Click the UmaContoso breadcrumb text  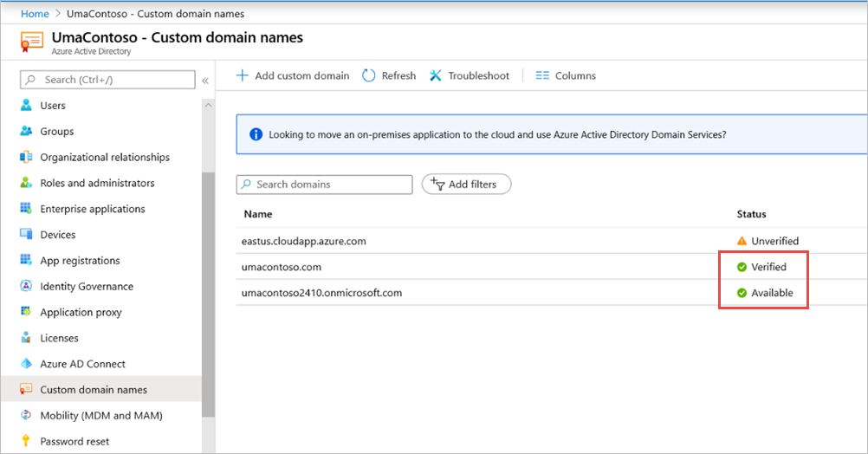point(156,14)
